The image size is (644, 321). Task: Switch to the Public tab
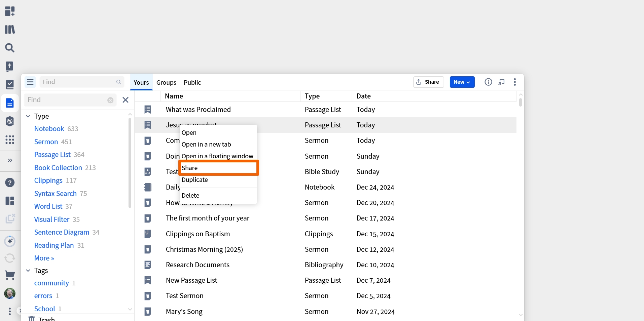click(192, 82)
